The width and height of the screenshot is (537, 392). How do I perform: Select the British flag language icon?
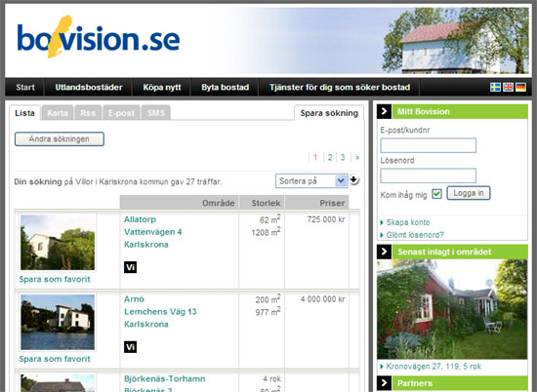(x=508, y=87)
